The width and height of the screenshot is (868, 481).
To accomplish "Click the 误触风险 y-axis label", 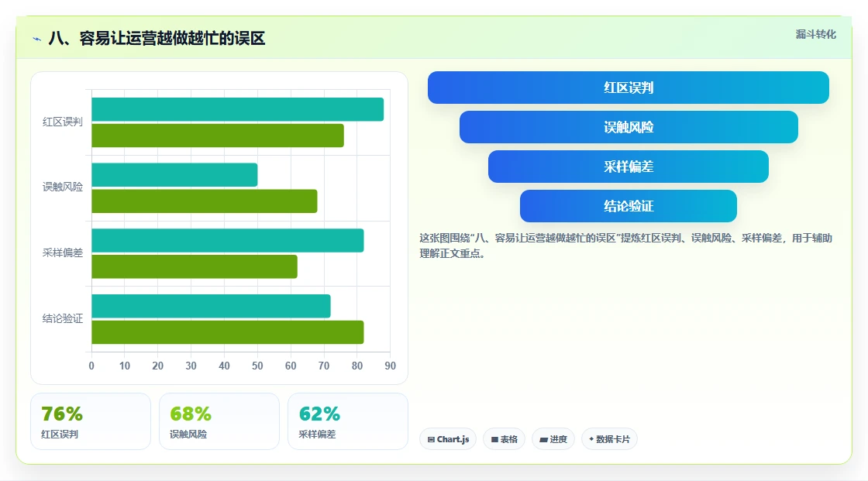I will tap(63, 187).
